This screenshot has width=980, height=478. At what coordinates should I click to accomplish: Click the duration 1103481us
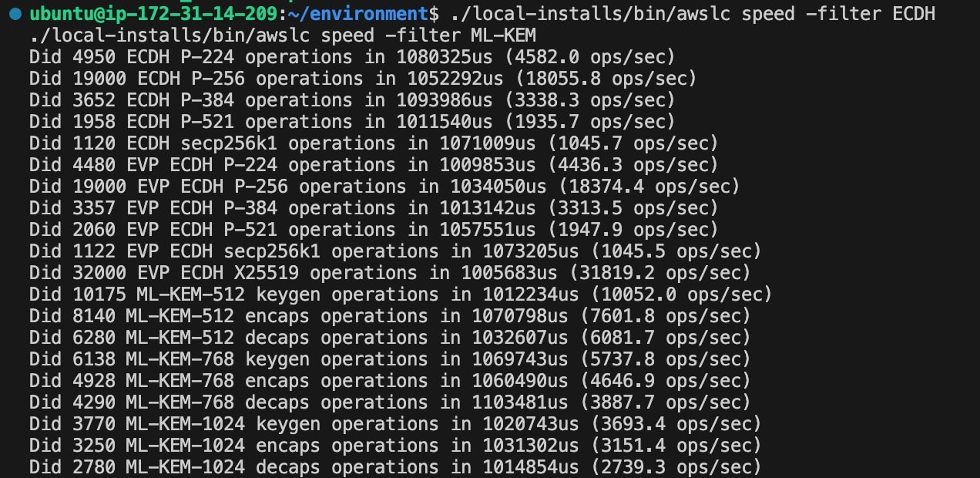pyautogui.click(x=519, y=402)
